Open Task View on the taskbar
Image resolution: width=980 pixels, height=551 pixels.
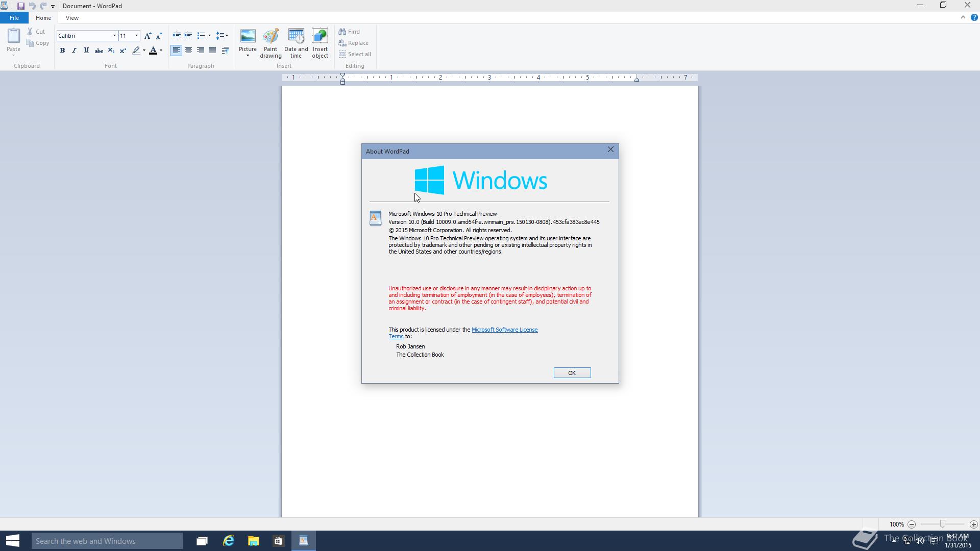point(202,541)
